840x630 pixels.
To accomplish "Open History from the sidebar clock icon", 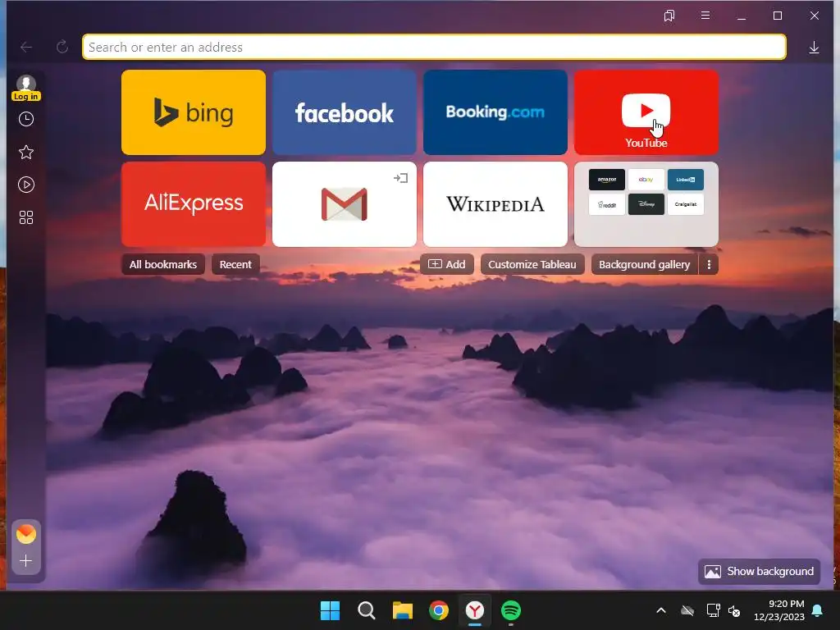I will 26,119.
